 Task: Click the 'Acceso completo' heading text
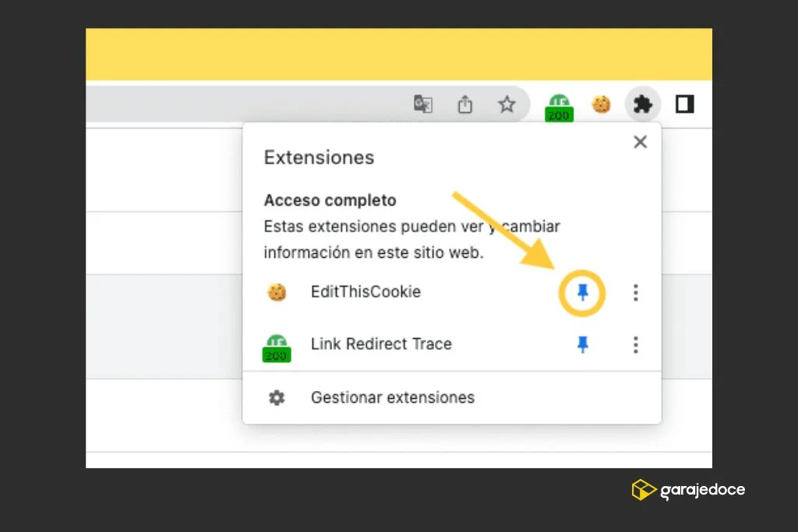point(330,200)
